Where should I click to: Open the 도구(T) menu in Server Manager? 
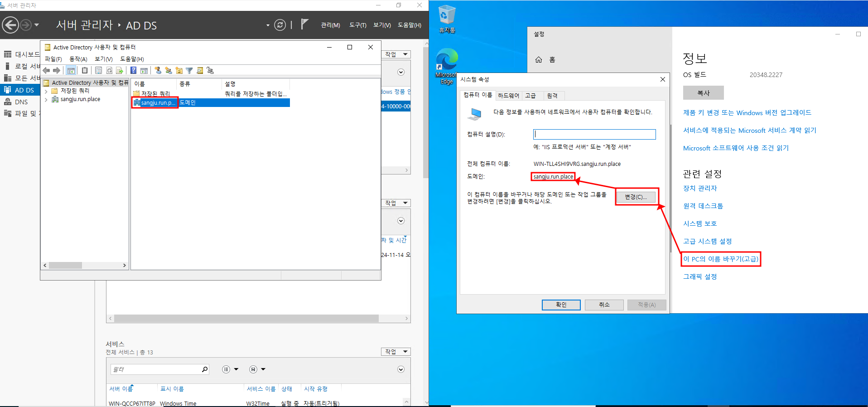[358, 25]
